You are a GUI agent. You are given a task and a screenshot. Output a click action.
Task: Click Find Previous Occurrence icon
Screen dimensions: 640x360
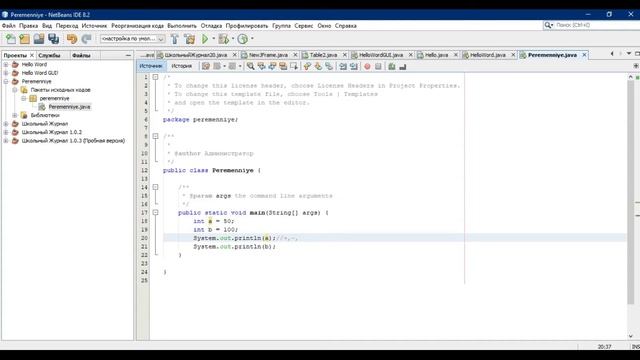point(261,66)
